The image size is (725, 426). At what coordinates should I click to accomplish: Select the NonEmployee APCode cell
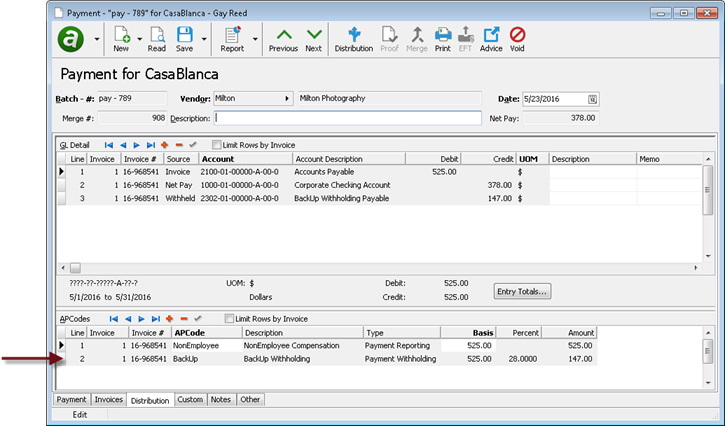tap(206, 346)
